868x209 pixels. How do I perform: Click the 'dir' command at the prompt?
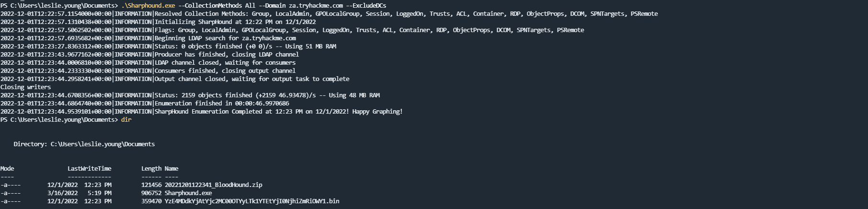pos(126,119)
